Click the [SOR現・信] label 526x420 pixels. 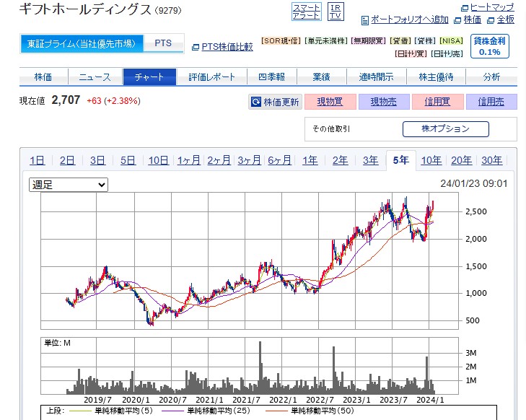[281, 40]
